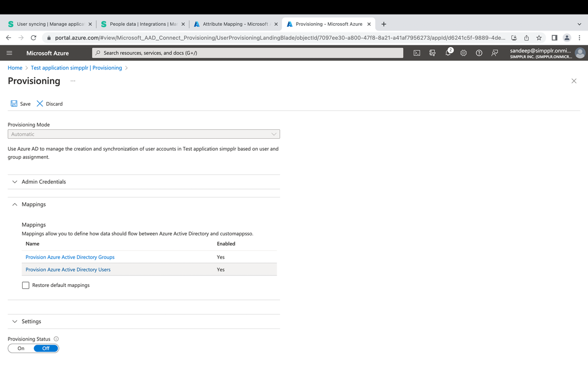588x382 pixels.
Task: Bookmark this page with the star icon
Action: pyautogui.click(x=539, y=38)
